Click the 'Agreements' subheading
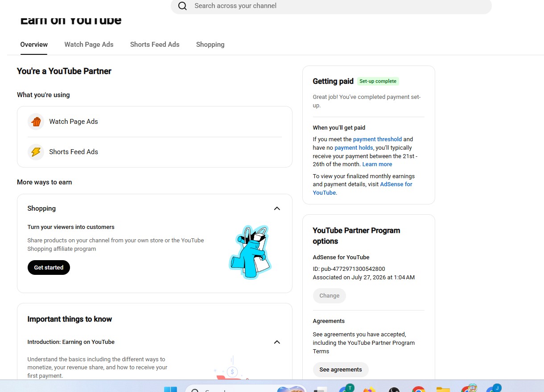This screenshot has width=544, height=392. click(x=329, y=321)
